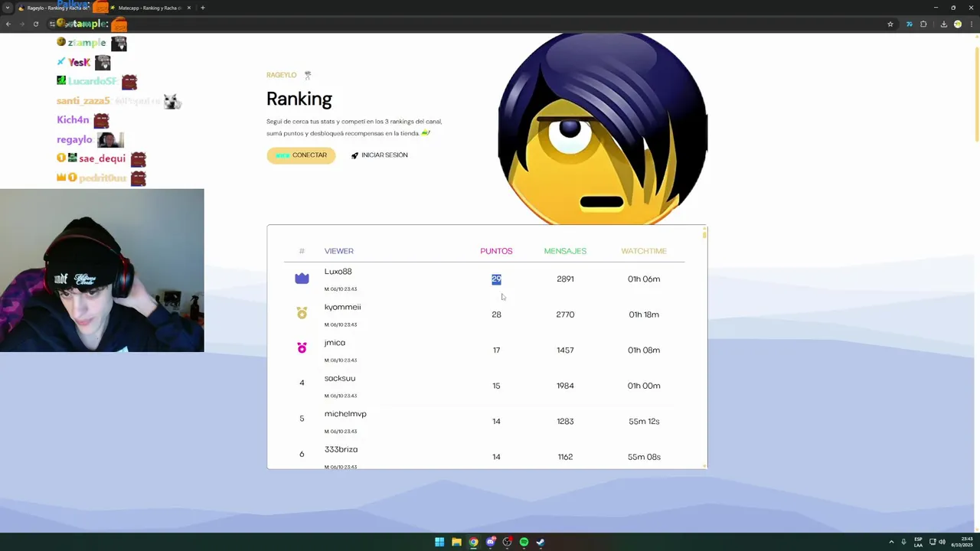Select viewer name kyommeii

[342, 307]
